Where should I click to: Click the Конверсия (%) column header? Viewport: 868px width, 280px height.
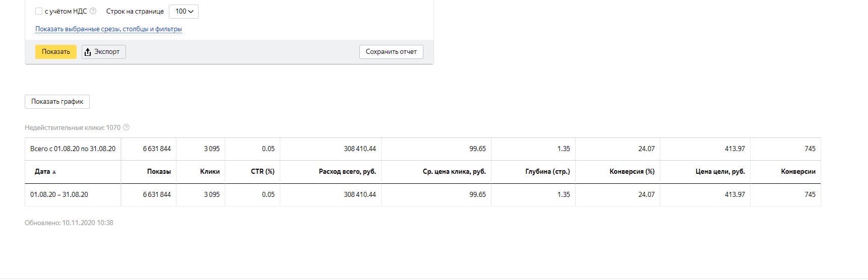(632, 172)
